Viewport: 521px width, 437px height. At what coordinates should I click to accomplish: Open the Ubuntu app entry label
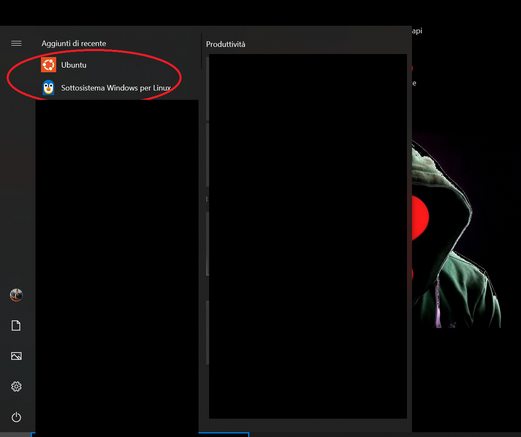(74, 65)
